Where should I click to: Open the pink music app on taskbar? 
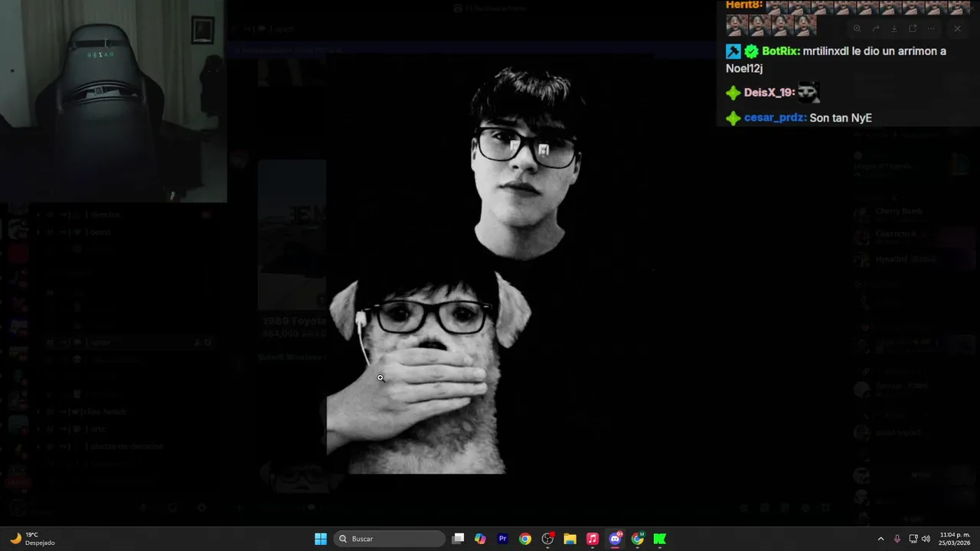[592, 539]
